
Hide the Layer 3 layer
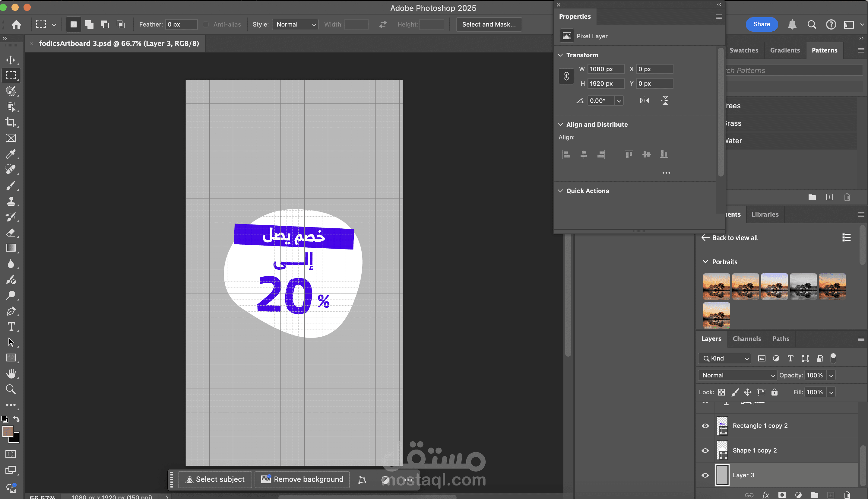(705, 475)
